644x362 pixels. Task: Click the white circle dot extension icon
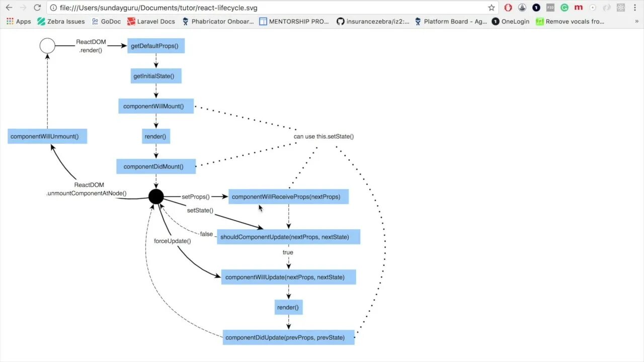[593, 8]
